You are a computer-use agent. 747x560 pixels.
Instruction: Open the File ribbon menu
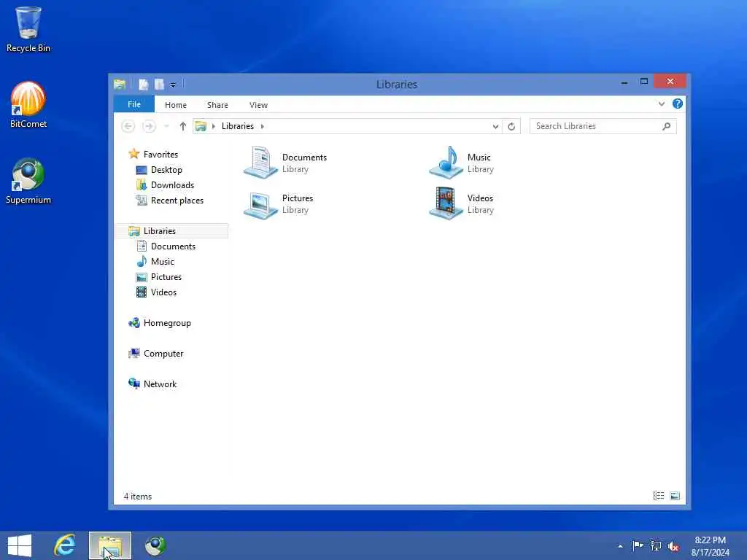coord(134,104)
